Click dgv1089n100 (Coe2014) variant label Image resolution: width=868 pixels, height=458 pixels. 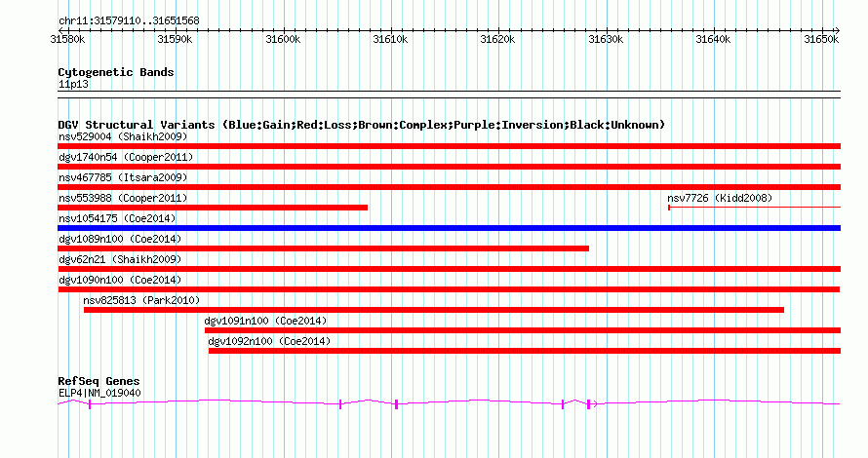[120, 239]
